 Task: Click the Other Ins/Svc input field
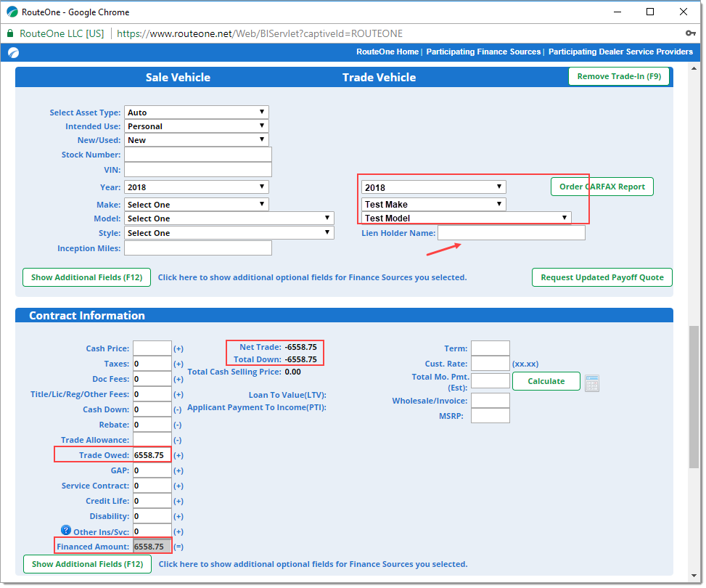pos(152,531)
